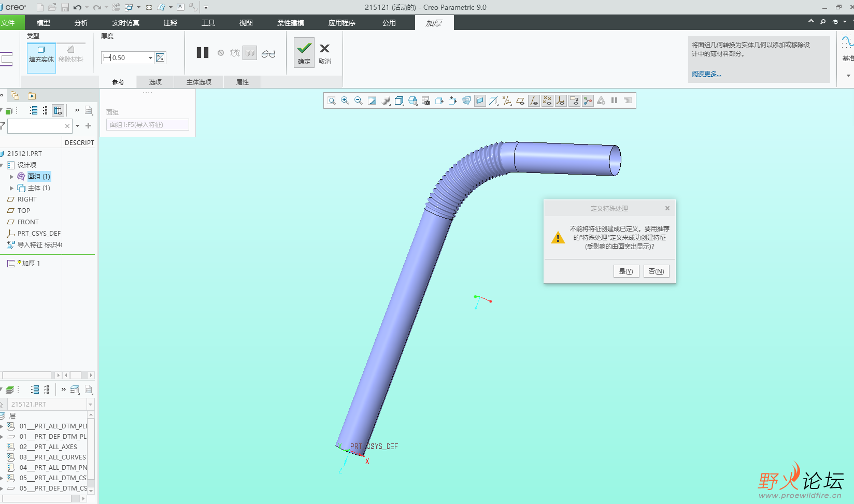854x504 pixels.
Task: Toggle the perspective view cube icon
Action: 466,100
